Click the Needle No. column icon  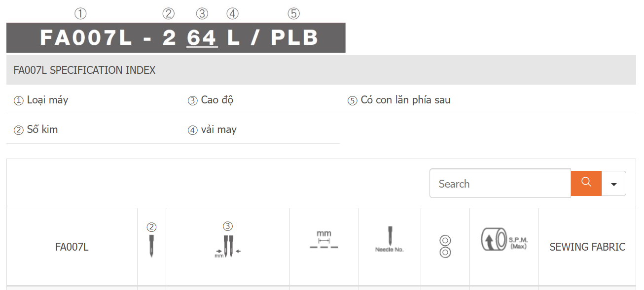point(390,240)
